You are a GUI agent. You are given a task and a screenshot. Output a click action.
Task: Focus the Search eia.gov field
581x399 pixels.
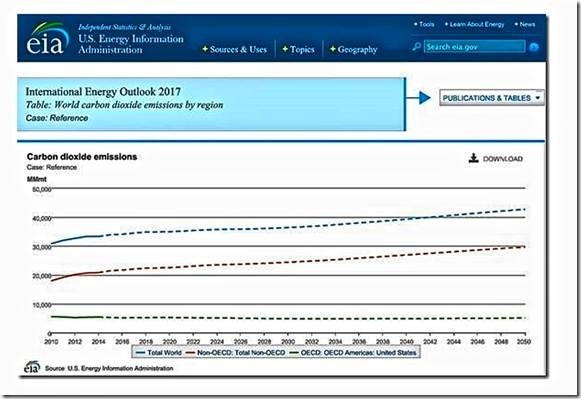[x=475, y=47]
